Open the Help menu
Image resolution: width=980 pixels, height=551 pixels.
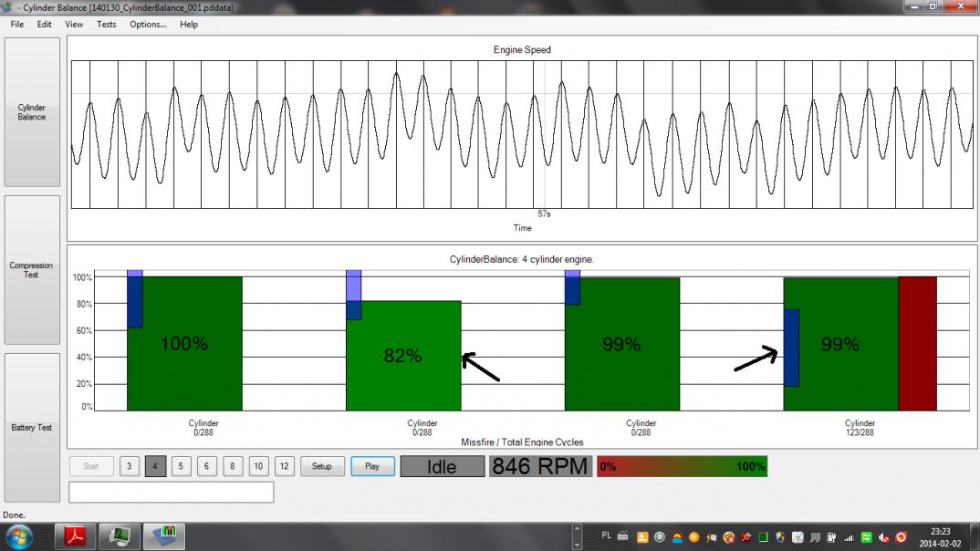pos(189,25)
